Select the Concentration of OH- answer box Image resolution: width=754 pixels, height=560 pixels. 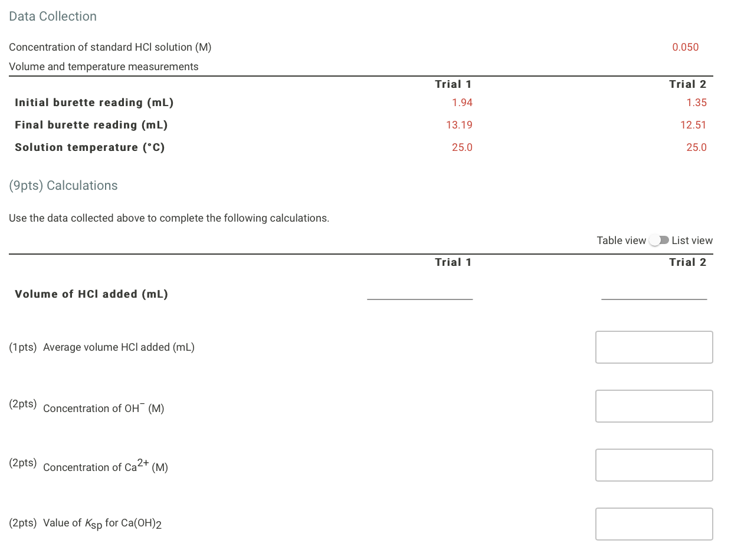coord(654,406)
